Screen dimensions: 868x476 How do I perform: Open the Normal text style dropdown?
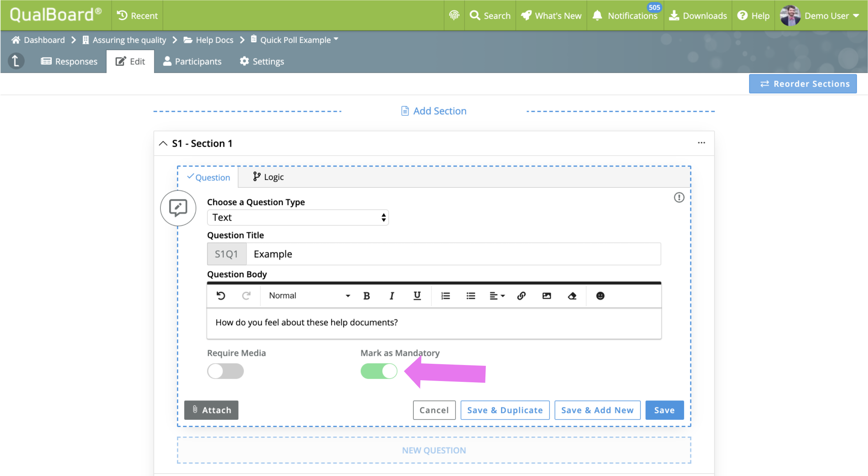coord(309,296)
